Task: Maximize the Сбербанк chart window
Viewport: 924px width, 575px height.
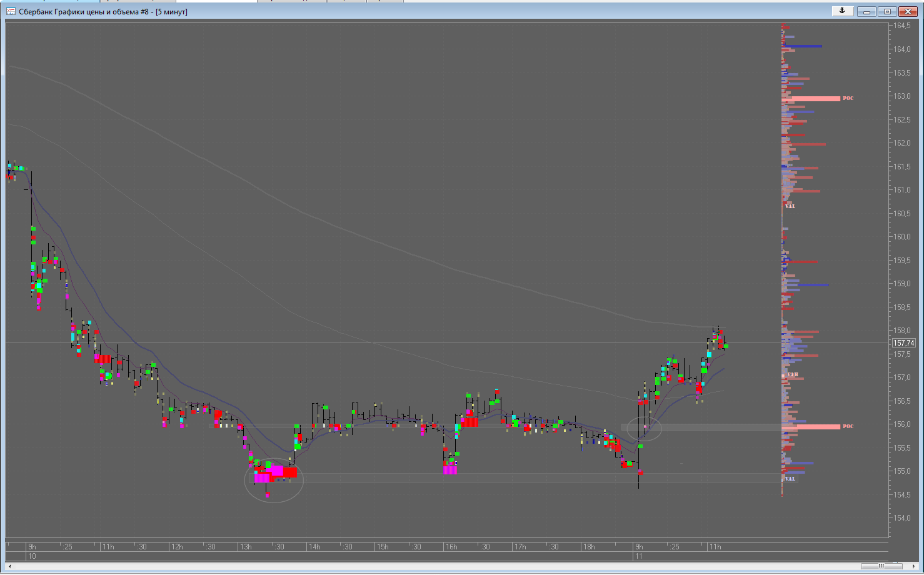Action: 886,11
